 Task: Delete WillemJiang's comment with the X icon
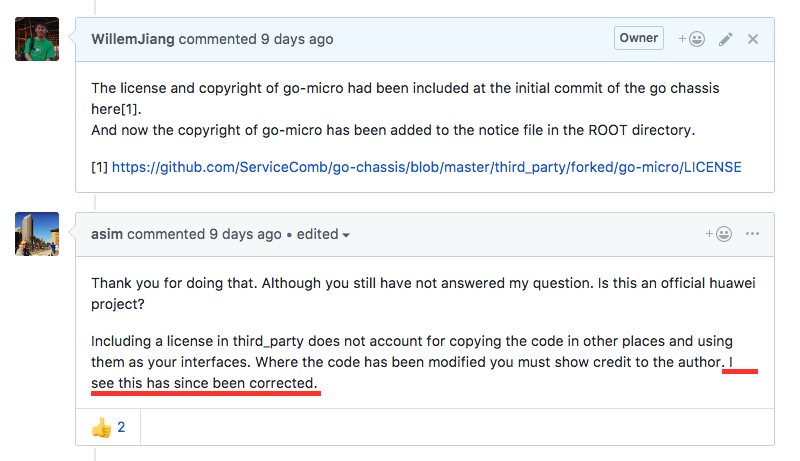coord(753,39)
